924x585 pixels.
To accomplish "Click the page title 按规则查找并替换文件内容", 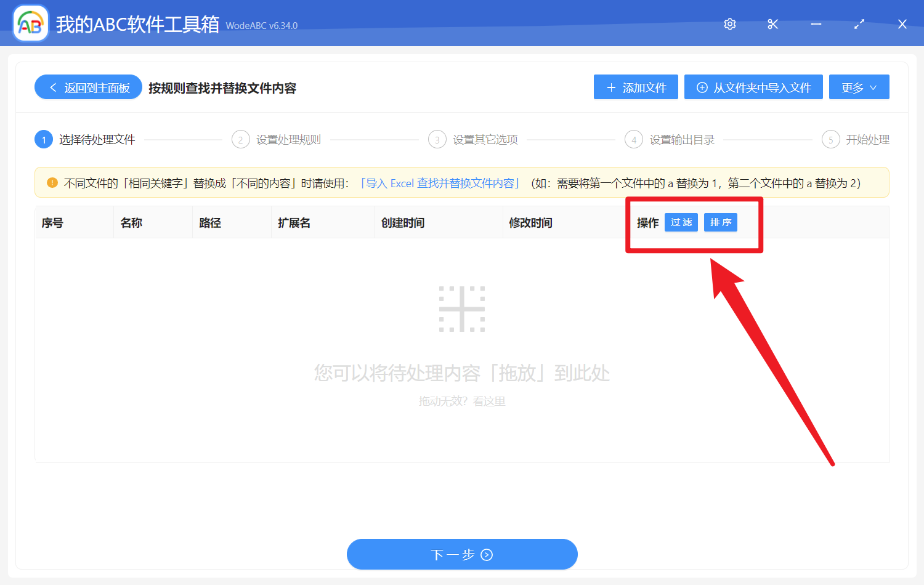I will (222, 88).
